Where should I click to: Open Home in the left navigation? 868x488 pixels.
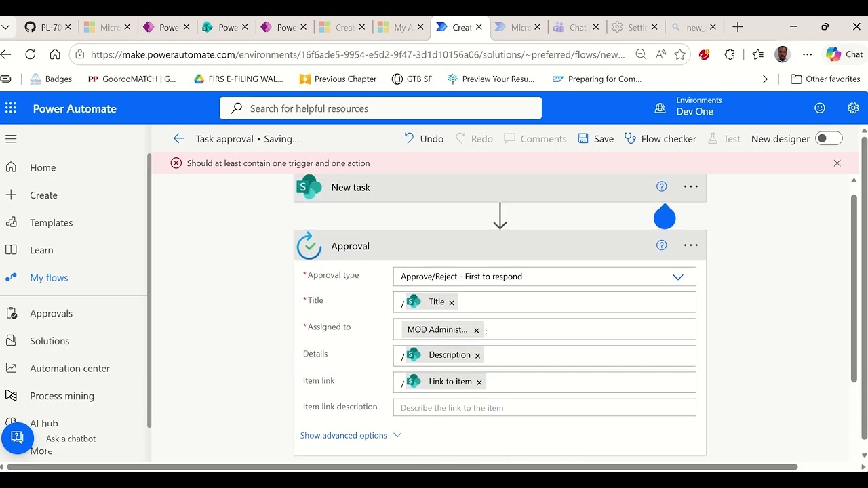pyautogui.click(x=43, y=167)
